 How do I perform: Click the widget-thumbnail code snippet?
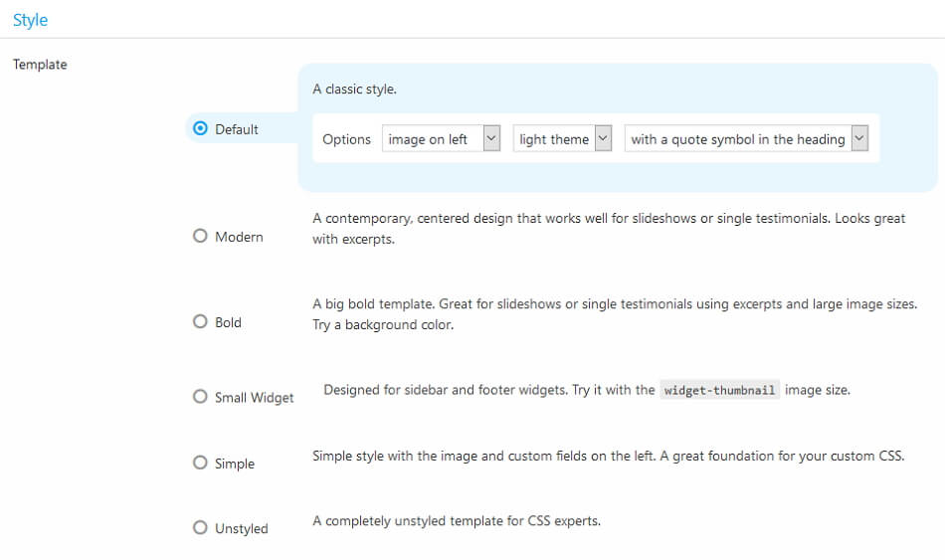[719, 391]
